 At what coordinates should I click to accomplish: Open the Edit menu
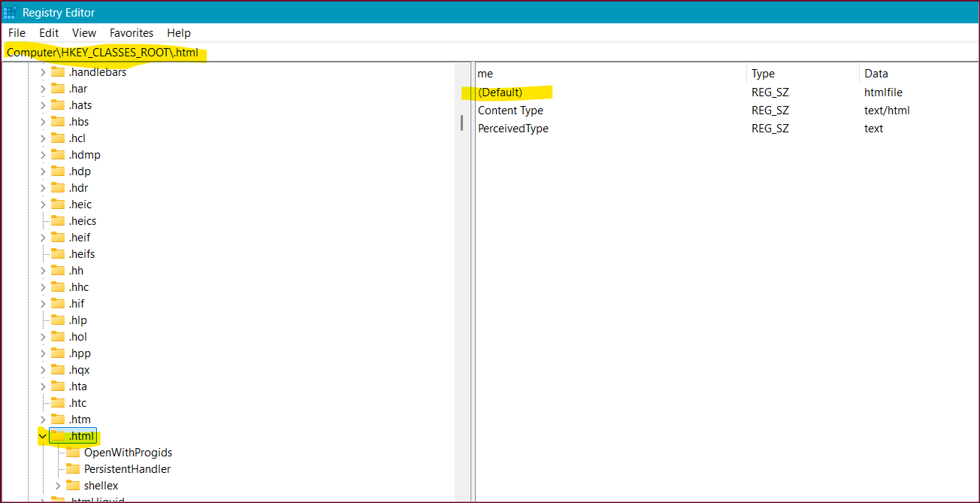click(49, 33)
